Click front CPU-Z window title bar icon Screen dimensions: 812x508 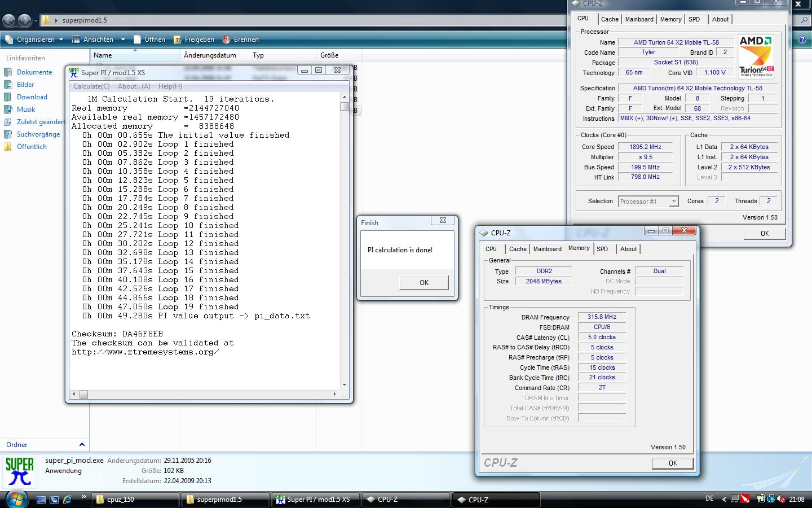pos(484,233)
